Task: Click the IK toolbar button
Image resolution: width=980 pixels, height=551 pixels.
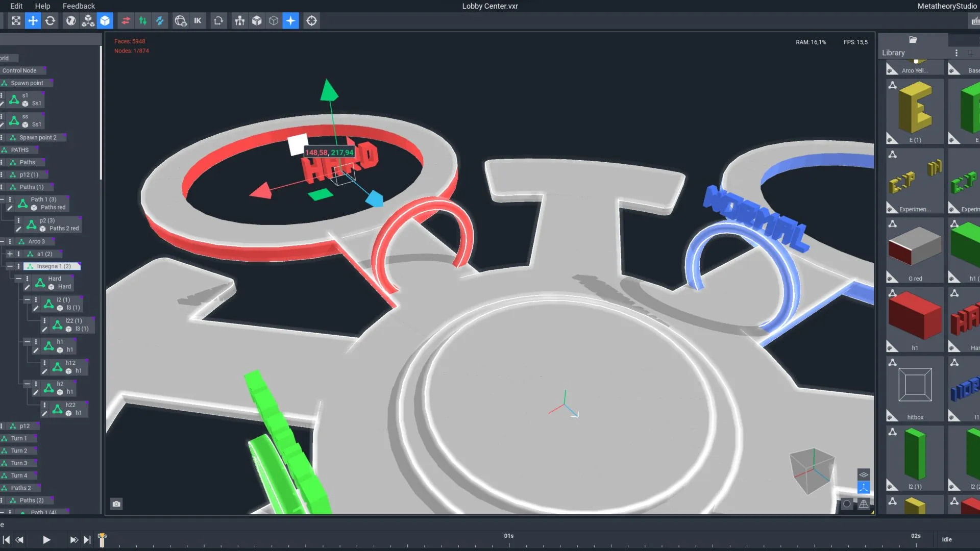Action: coord(198,21)
